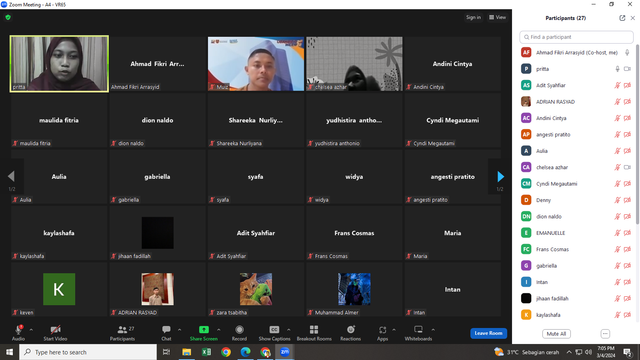Click the participants list scrollbar

637,135
